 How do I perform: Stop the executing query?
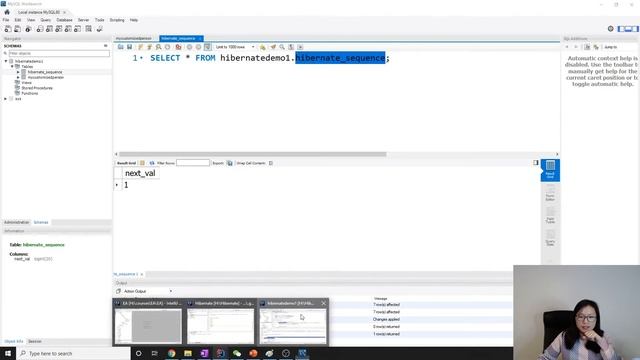(x=167, y=47)
